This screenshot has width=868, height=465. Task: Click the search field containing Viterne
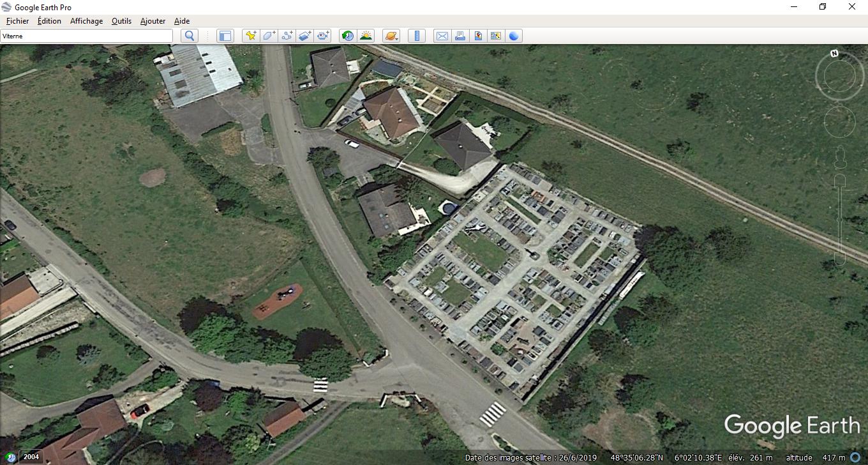click(86, 36)
